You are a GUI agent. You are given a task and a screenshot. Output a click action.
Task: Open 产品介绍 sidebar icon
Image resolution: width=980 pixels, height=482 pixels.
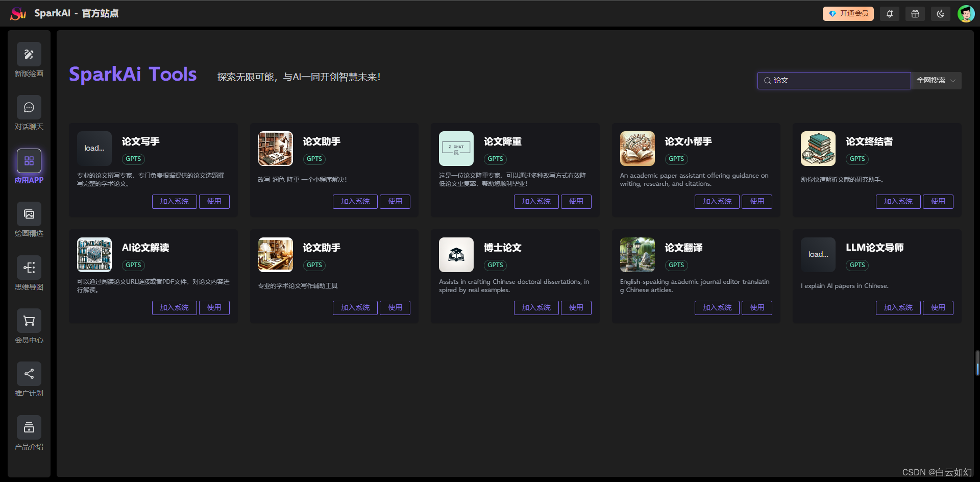[29, 427]
